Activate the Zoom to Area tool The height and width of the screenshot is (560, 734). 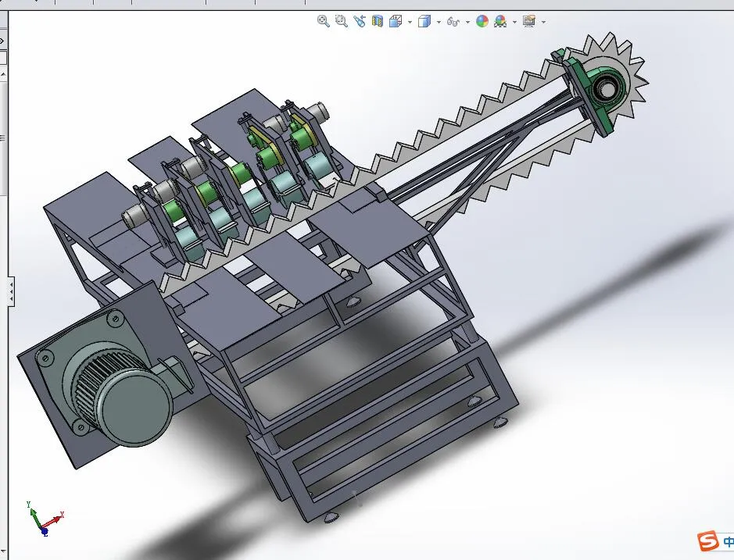pos(342,21)
